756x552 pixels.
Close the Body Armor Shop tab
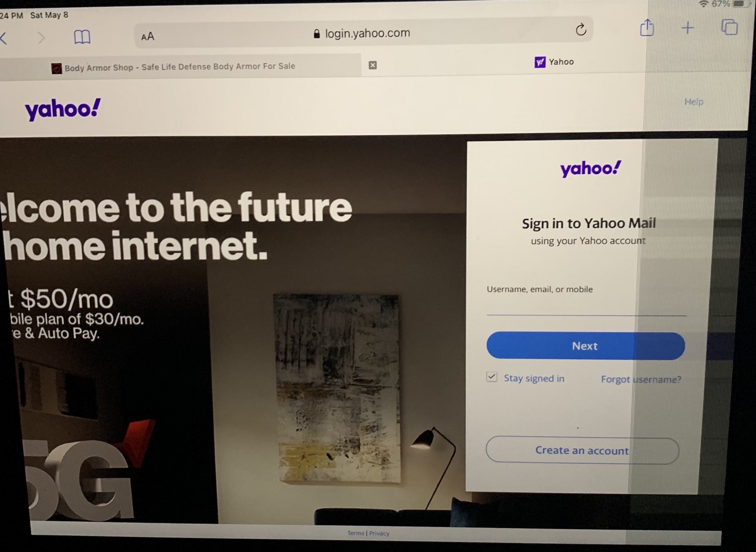click(373, 65)
